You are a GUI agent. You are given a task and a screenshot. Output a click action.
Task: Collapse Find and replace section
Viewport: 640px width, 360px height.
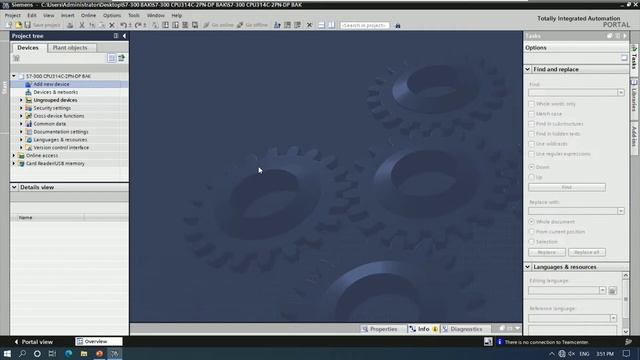[527, 69]
